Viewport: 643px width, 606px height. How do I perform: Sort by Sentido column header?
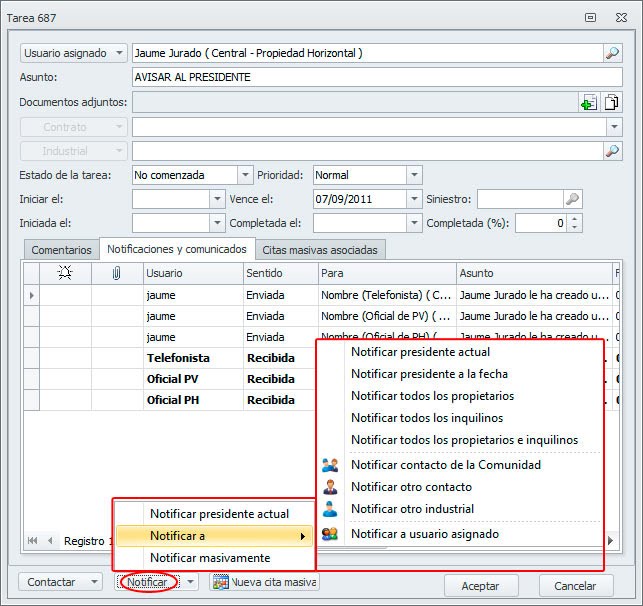[x=281, y=273]
